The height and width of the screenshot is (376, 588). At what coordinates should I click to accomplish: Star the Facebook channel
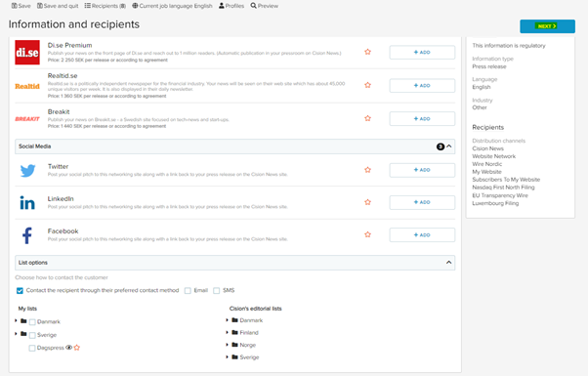pyautogui.click(x=368, y=234)
